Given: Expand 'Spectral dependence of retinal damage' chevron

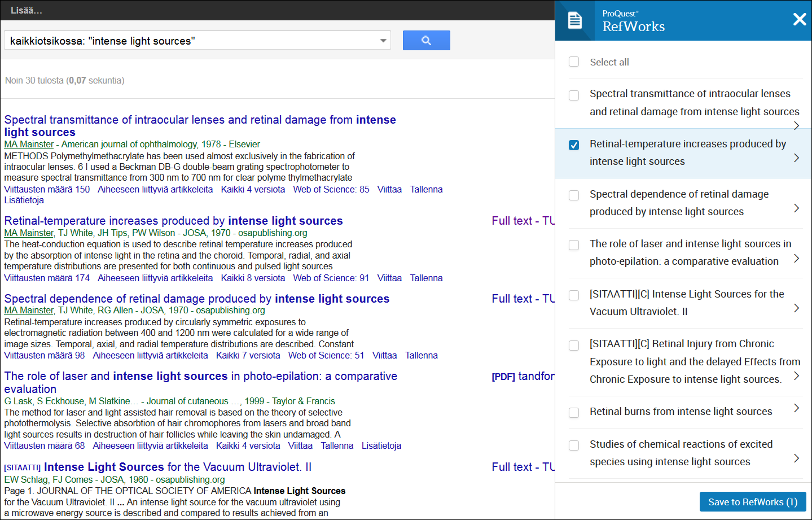Looking at the screenshot, I should [796, 208].
